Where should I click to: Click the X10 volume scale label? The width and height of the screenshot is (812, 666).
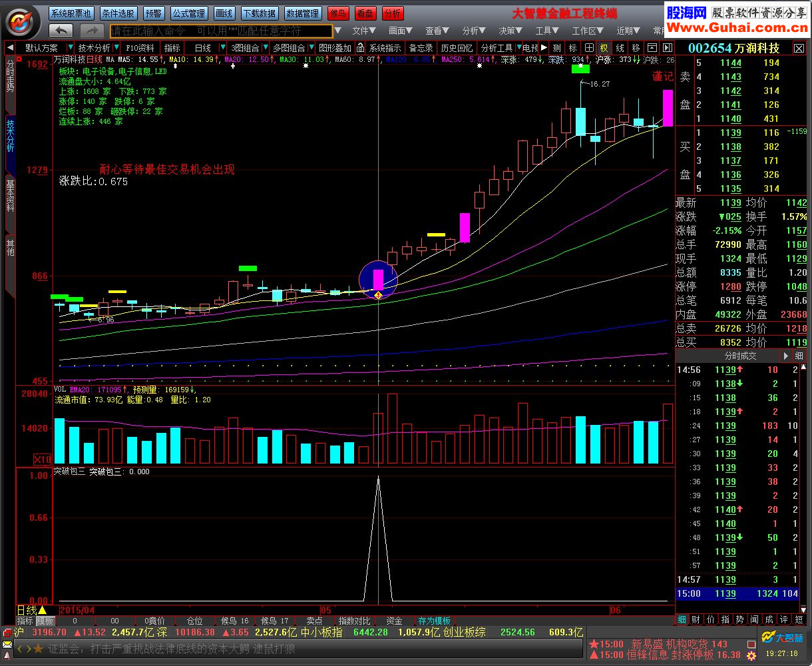coord(43,459)
